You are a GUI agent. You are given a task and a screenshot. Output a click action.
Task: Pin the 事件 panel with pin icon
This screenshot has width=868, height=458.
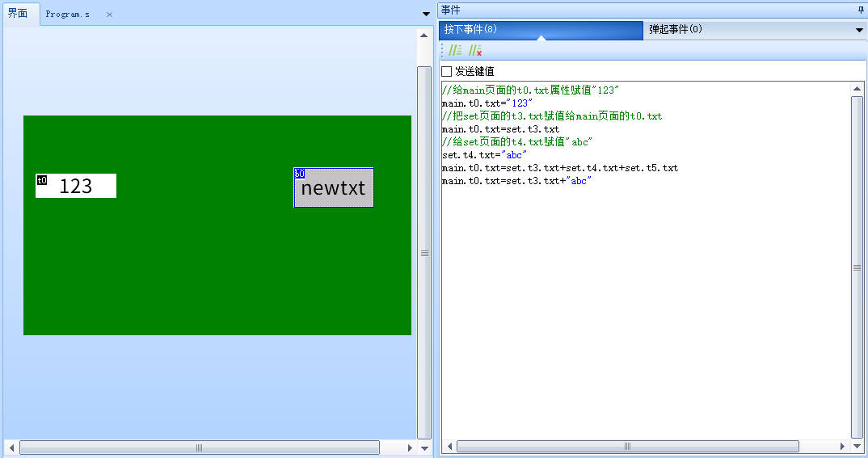click(x=861, y=10)
